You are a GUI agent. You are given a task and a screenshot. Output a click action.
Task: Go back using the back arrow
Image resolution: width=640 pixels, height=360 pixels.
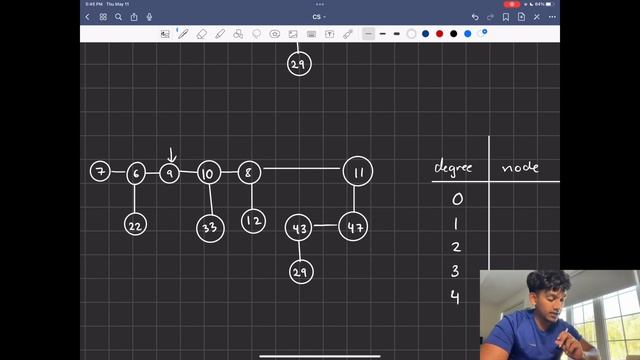point(87,17)
